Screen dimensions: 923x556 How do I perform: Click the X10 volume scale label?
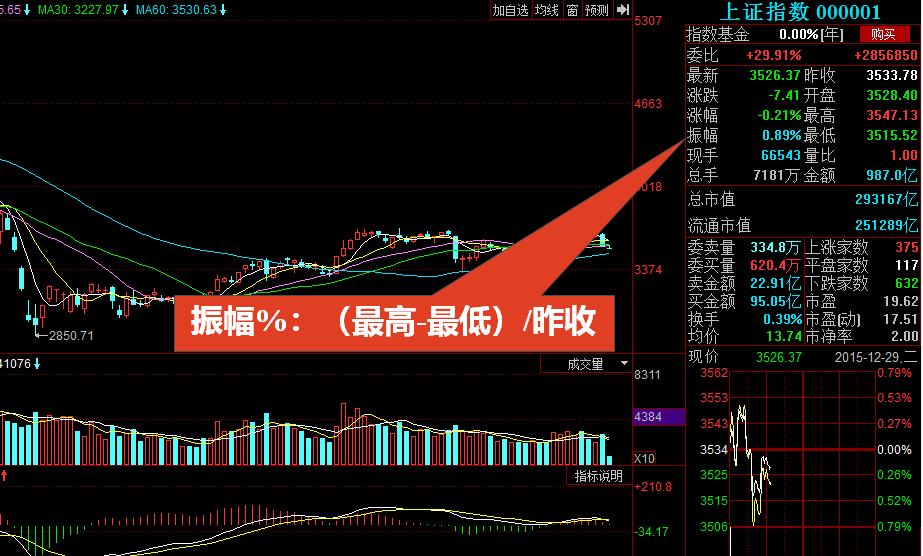[644, 459]
